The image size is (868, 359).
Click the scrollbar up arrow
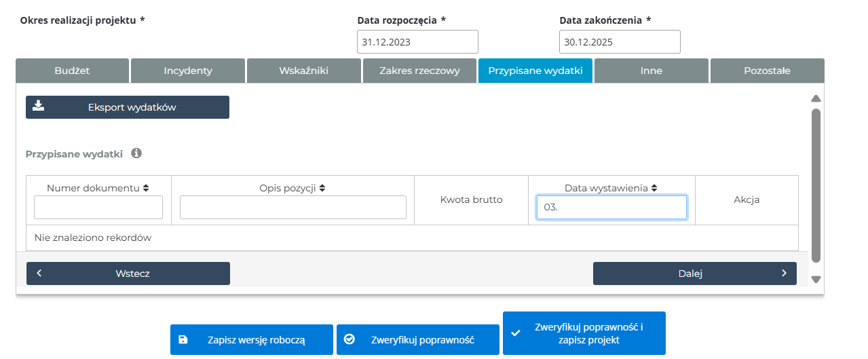tap(816, 98)
